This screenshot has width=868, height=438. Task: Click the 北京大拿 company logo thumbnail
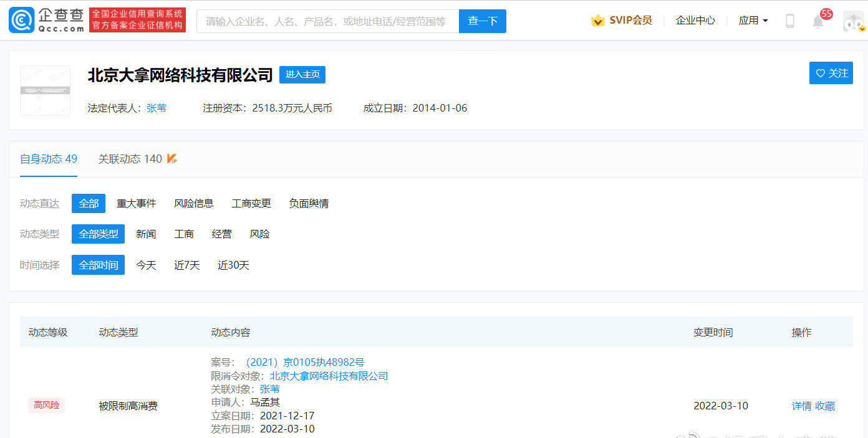(x=45, y=90)
